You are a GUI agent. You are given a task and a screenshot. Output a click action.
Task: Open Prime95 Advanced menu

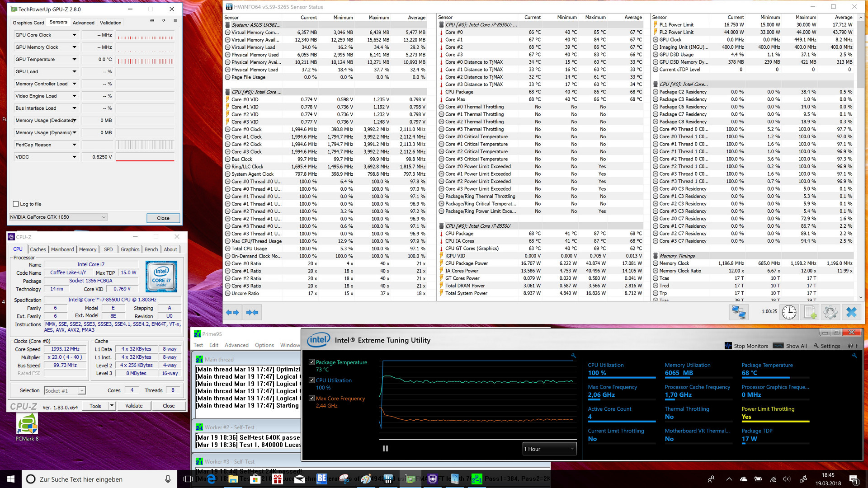click(x=236, y=345)
